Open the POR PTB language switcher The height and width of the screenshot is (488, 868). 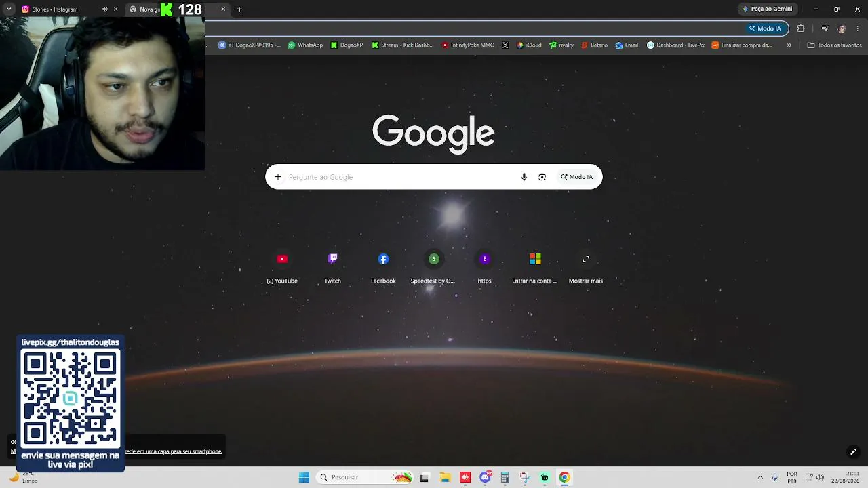tap(792, 477)
